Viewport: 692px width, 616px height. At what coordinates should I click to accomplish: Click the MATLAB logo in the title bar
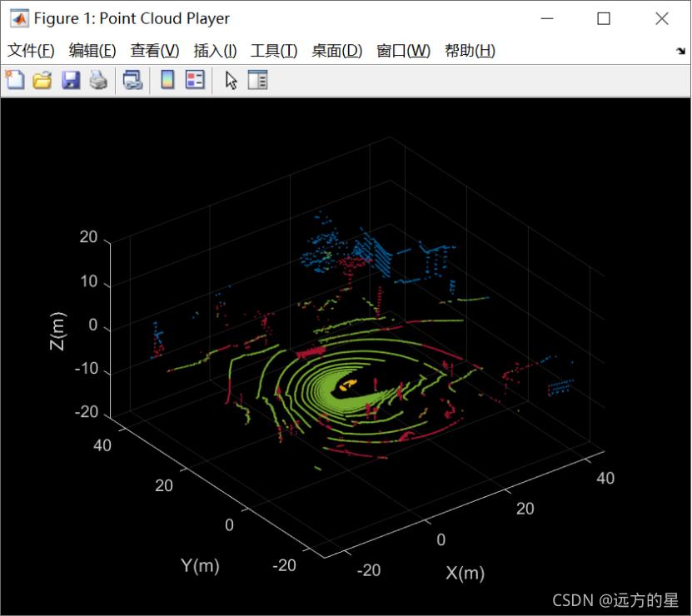(x=19, y=18)
